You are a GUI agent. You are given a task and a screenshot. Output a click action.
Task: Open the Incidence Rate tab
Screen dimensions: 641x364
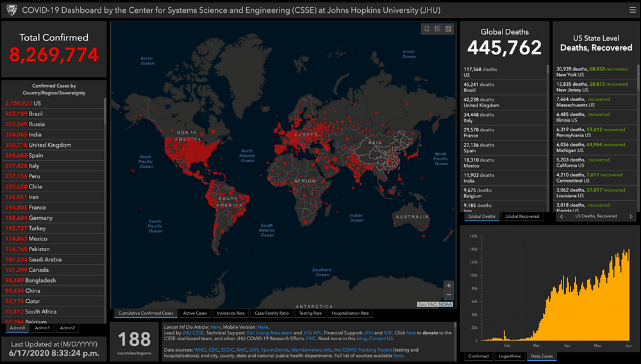coord(231,313)
